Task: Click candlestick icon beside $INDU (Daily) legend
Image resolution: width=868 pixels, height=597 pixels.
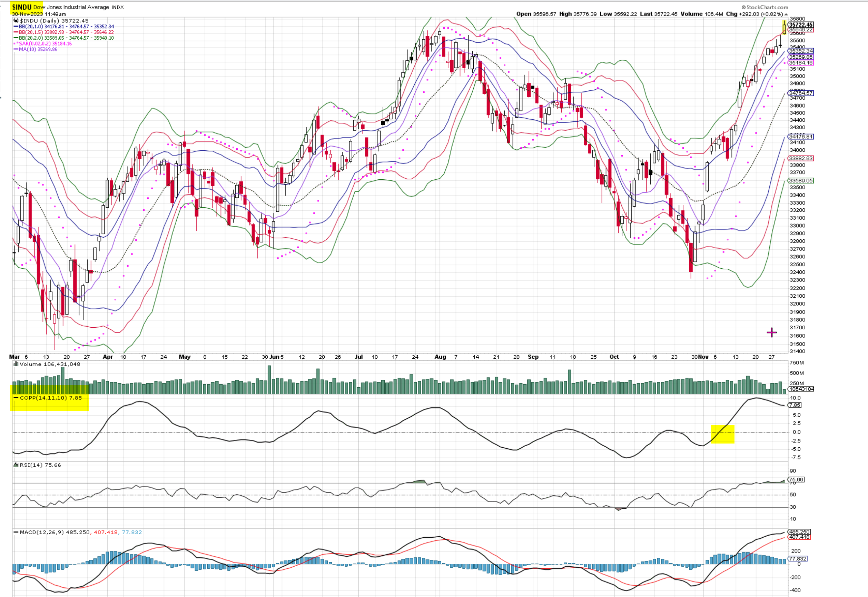Action: [16, 21]
